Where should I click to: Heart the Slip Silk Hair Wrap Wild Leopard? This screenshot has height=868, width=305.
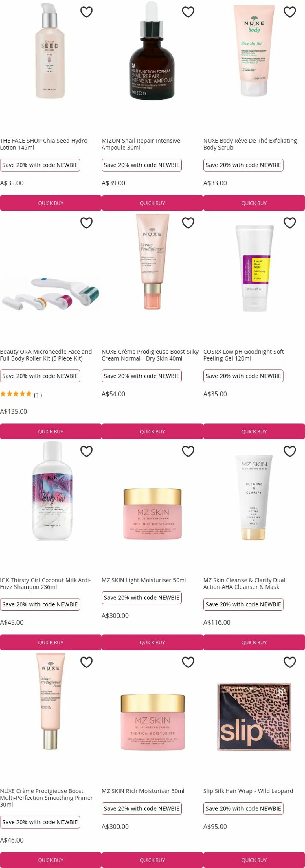coord(290,662)
